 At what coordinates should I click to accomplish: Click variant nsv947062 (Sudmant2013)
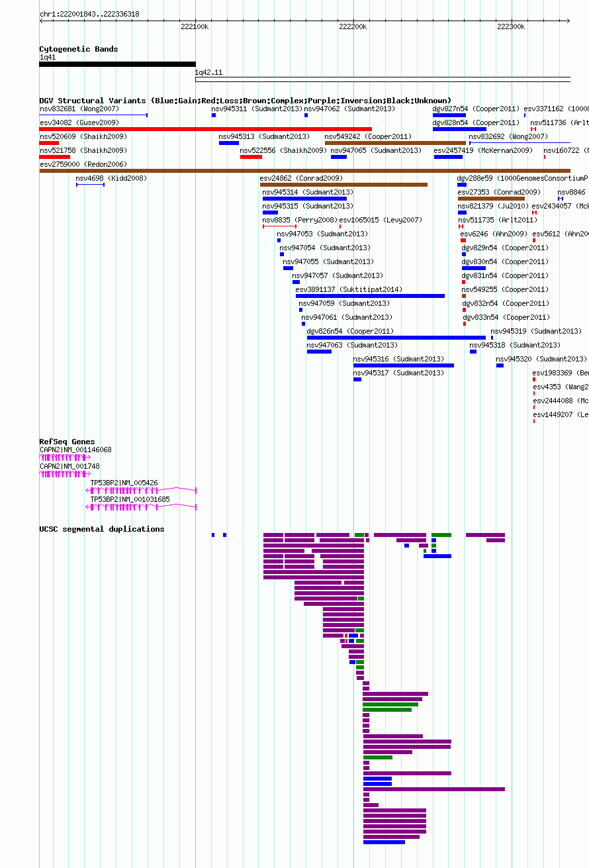[349, 109]
